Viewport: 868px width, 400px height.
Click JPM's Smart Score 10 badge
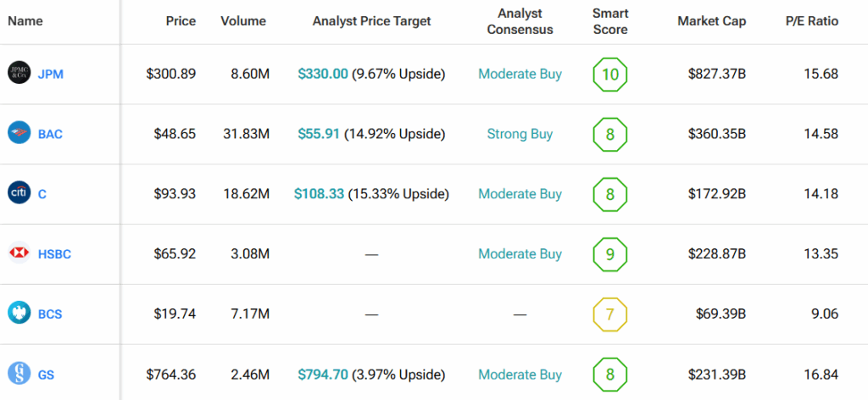pyautogui.click(x=610, y=74)
